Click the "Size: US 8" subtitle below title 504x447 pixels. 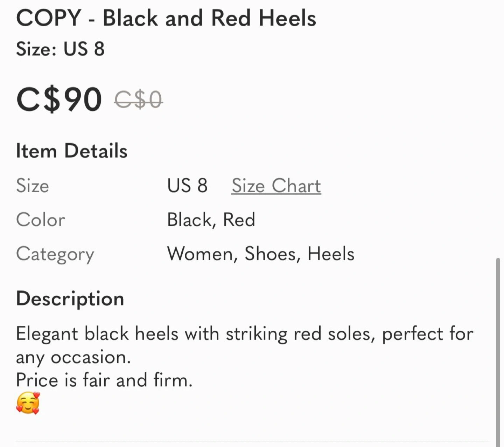tap(60, 49)
